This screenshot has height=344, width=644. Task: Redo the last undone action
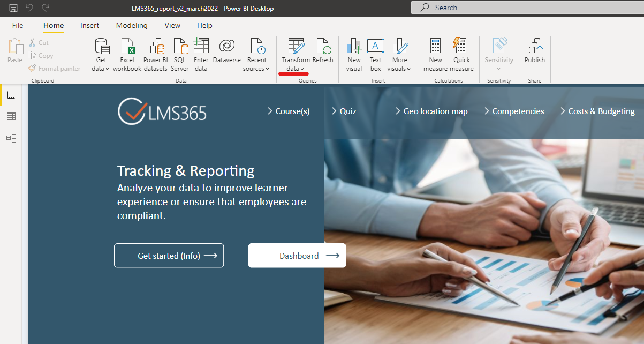point(46,8)
